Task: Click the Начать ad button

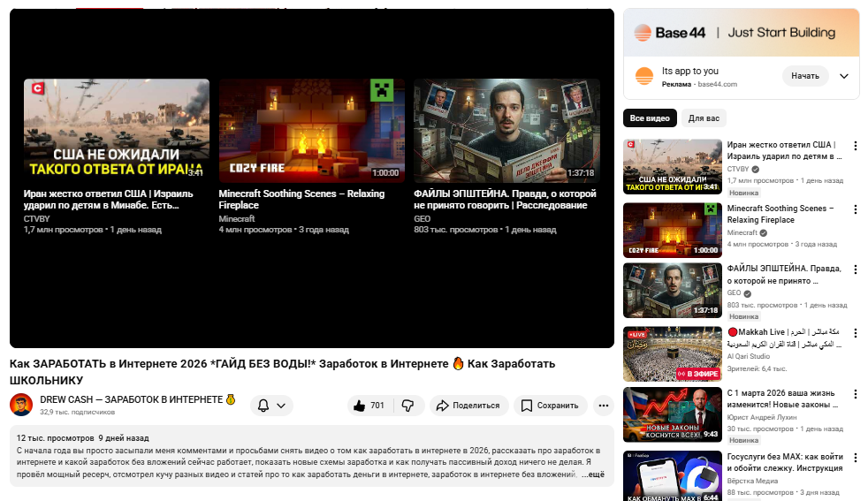Action: (805, 76)
